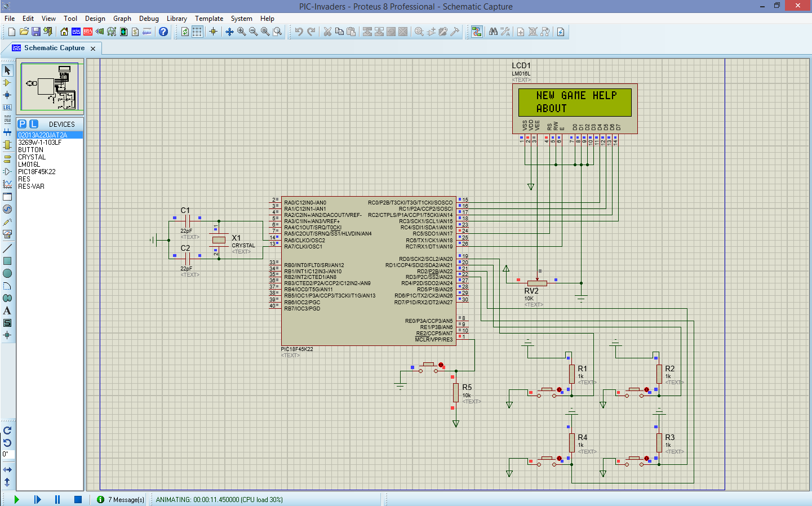Select the Buses Mode tool
The height and width of the screenshot is (506, 812).
pos(7,132)
